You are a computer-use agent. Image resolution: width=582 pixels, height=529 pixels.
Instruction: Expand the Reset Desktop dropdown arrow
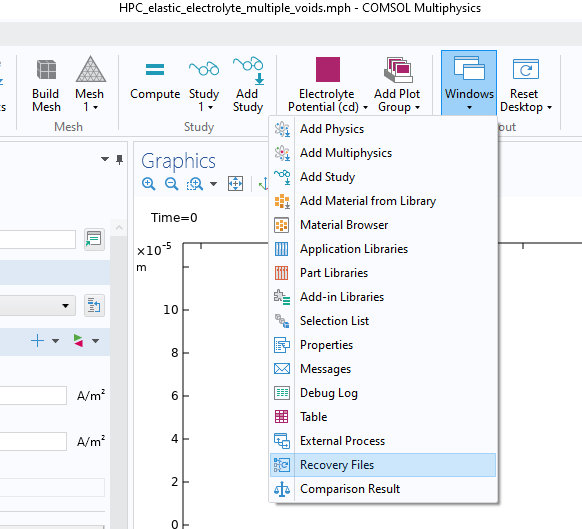pos(549,107)
